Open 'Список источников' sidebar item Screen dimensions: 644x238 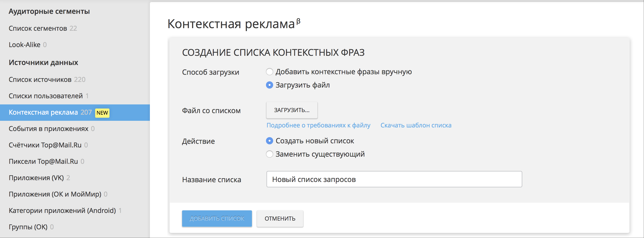pos(40,80)
